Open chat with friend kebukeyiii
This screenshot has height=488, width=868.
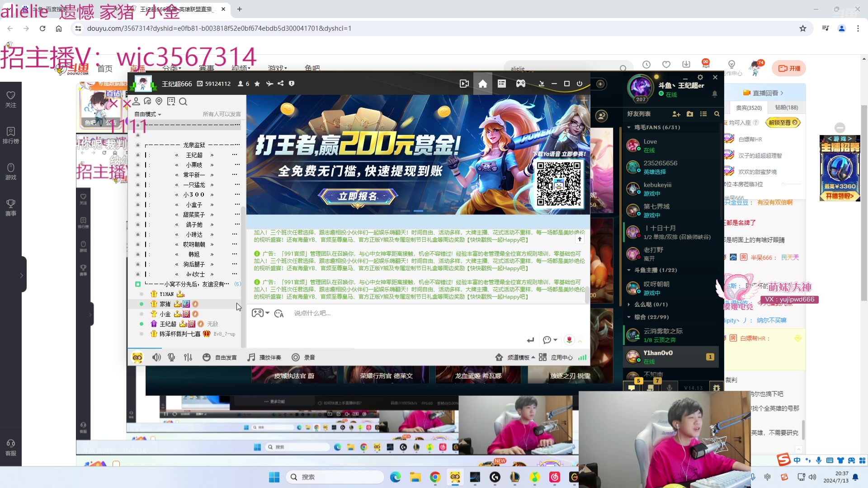coord(671,189)
